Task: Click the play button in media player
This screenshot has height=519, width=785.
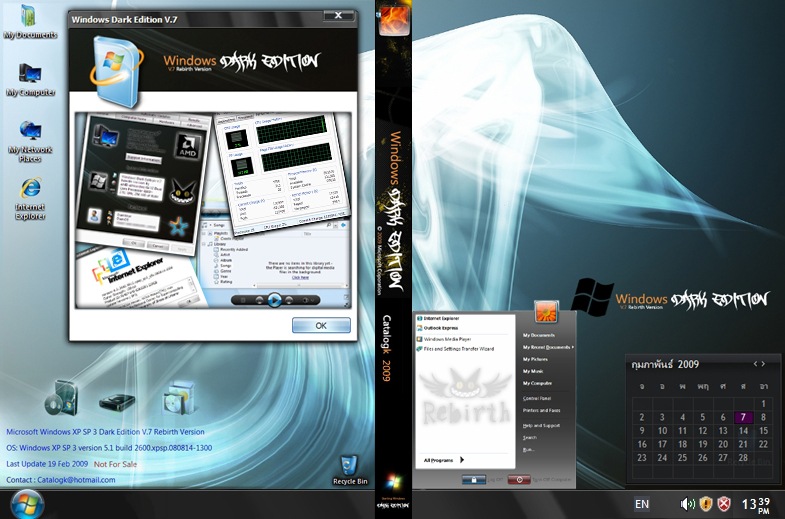Action: coord(274,300)
